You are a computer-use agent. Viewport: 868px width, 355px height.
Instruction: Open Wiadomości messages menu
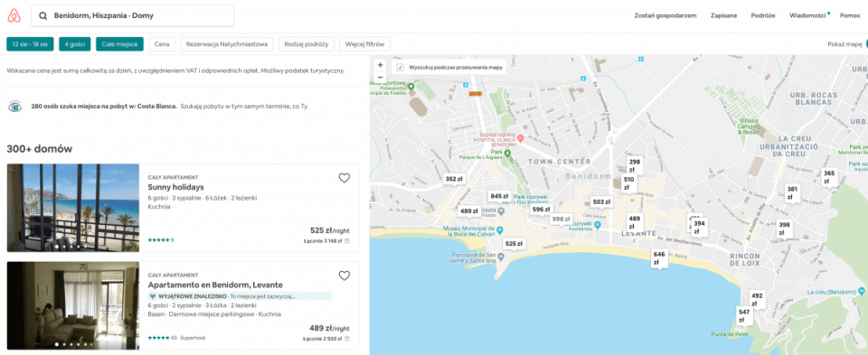(807, 15)
